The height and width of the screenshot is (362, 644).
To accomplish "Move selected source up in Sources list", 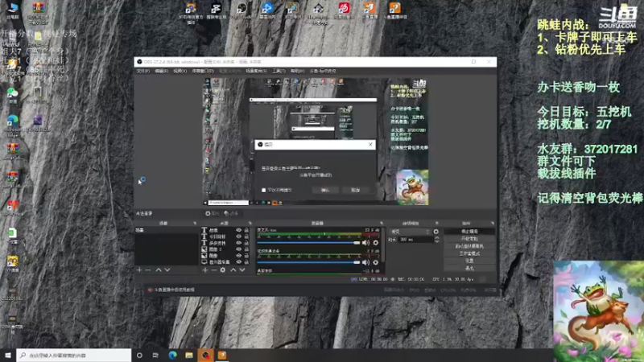I will tap(233, 270).
